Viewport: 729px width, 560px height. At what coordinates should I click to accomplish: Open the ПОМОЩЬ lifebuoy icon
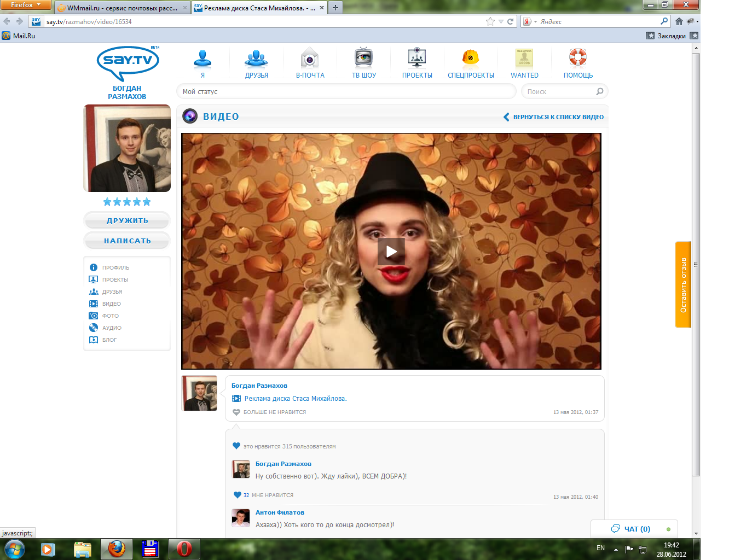click(x=578, y=57)
